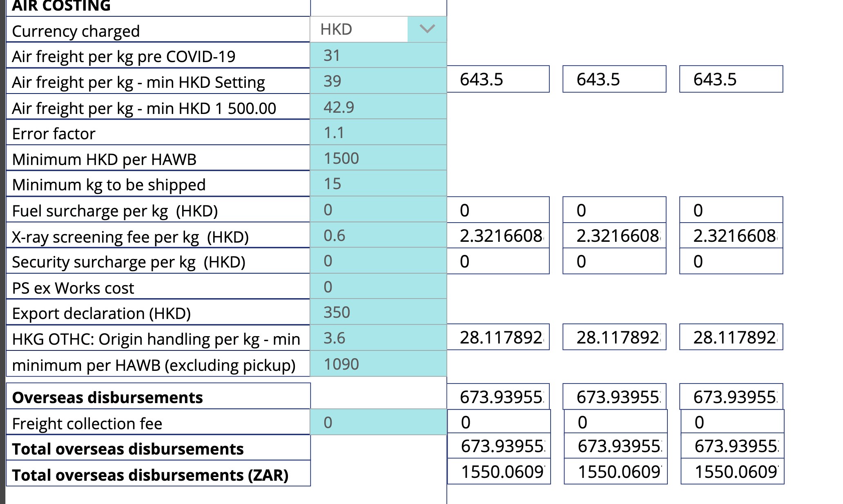Select the 'Total overseas disbursements (ZAR)' label
Image resolution: width=843 pixels, height=504 pixels.
[150, 475]
